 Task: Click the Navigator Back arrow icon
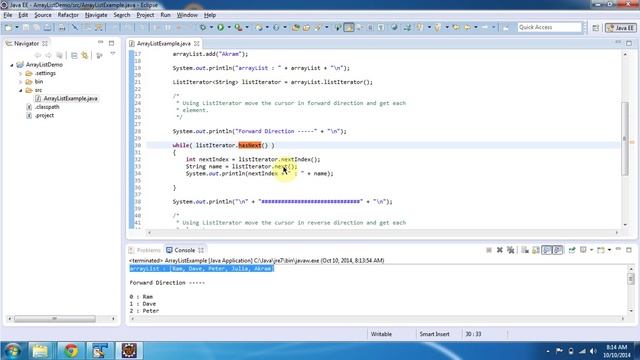[38, 55]
